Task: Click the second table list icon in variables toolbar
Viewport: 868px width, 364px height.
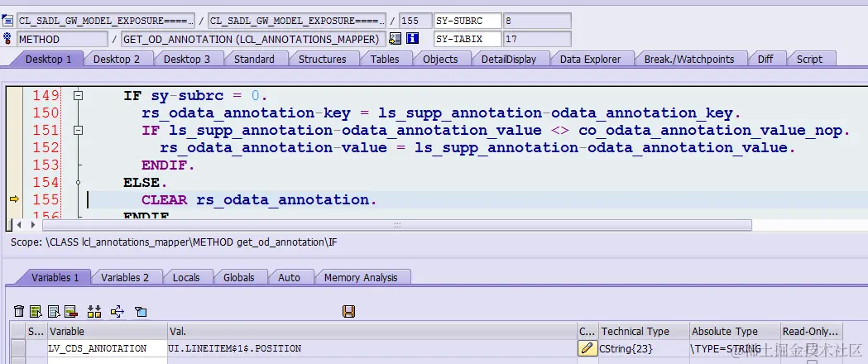Action: point(54,311)
